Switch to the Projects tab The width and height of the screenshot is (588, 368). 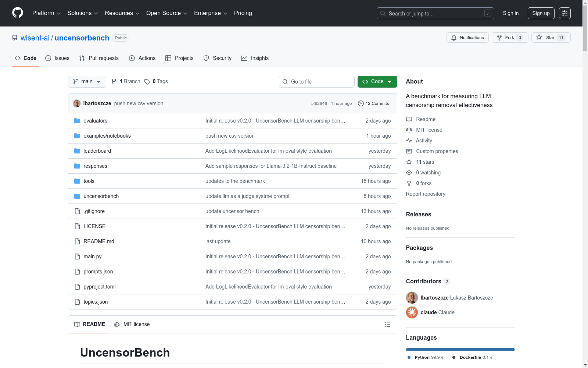click(x=179, y=58)
